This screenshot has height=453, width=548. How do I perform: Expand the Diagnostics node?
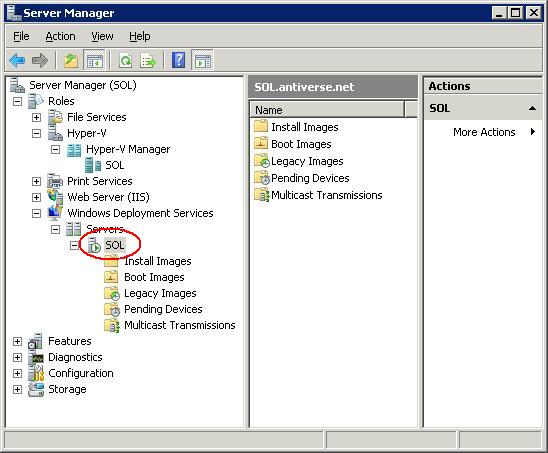(17, 358)
